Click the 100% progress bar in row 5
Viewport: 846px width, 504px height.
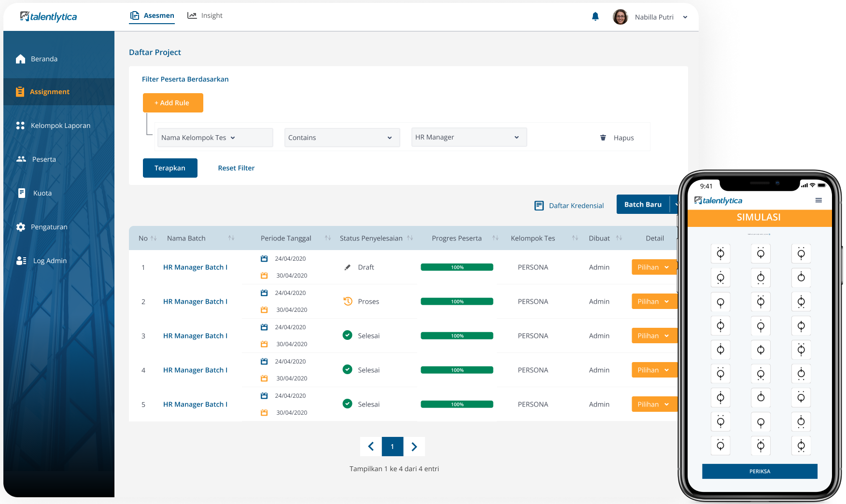coord(457,405)
